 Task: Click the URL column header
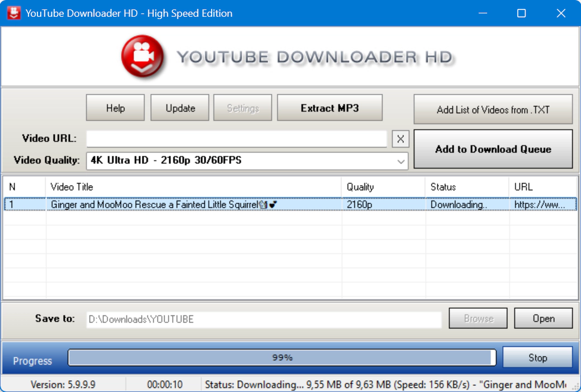pos(542,187)
